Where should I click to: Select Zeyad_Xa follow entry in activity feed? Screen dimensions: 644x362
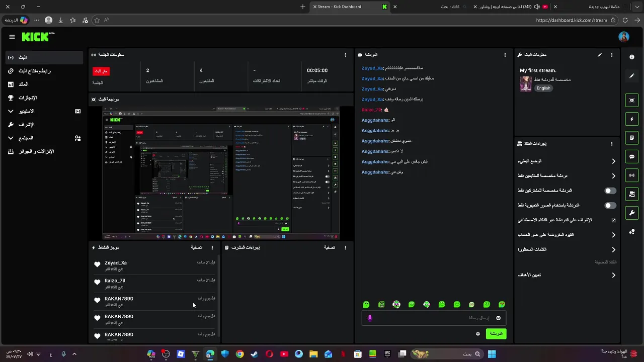tap(155, 265)
